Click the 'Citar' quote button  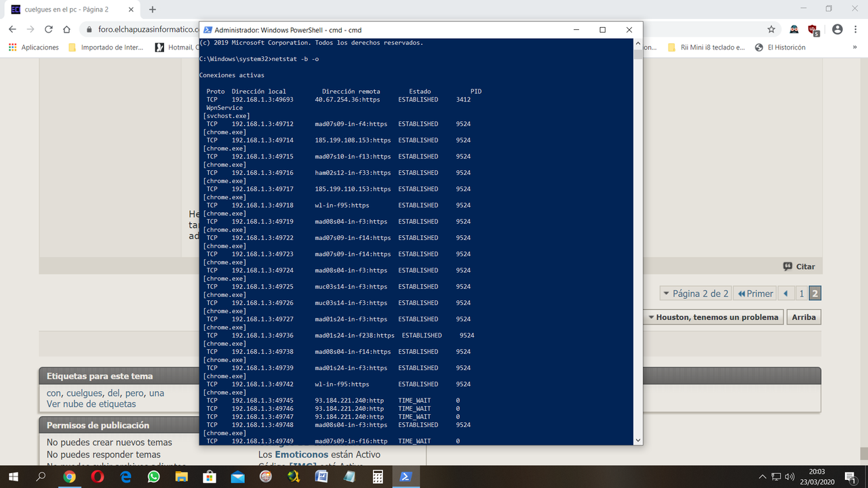(799, 266)
